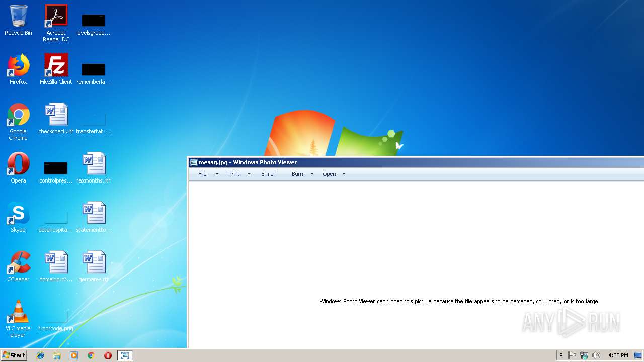This screenshot has height=362, width=644.
Task: Click E-mail in Photo Viewer toolbar
Action: (268, 174)
